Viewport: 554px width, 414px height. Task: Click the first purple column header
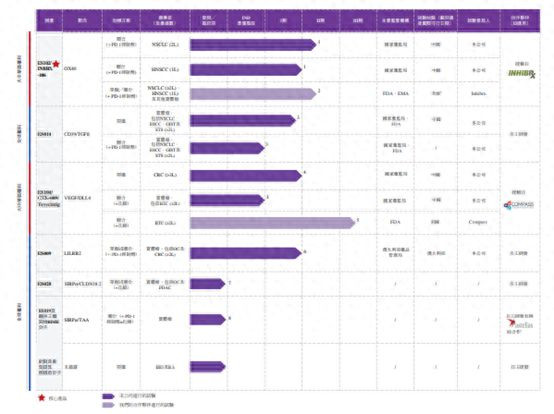[x=49, y=20]
